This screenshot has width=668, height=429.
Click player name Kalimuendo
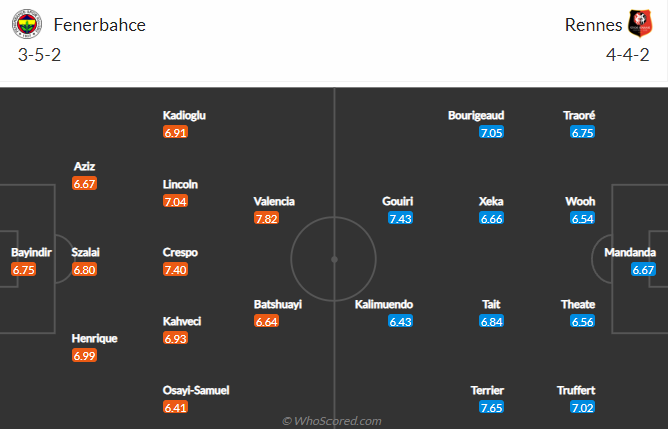[383, 304]
